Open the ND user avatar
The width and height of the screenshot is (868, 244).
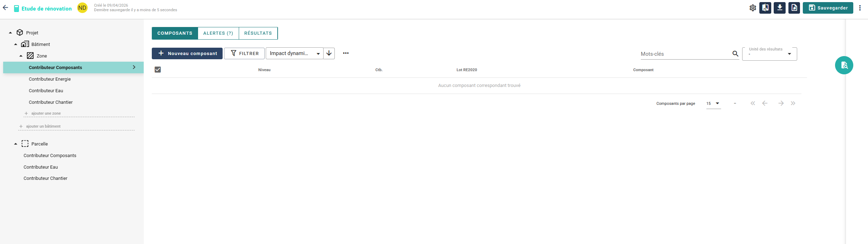click(x=82, y=8)
